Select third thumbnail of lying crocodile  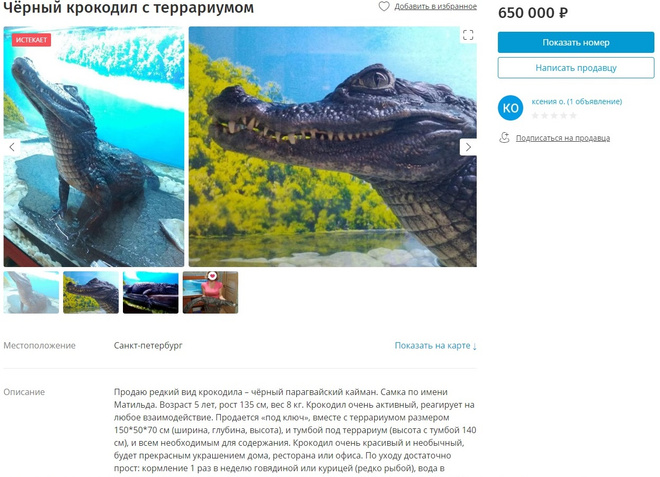(151, 293)
